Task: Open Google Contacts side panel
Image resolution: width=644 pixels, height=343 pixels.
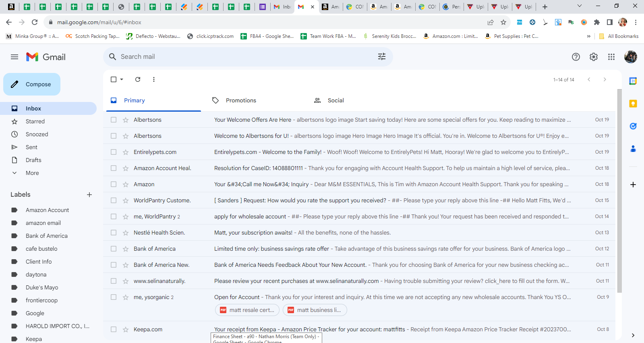Action: [x=633, y=149]
